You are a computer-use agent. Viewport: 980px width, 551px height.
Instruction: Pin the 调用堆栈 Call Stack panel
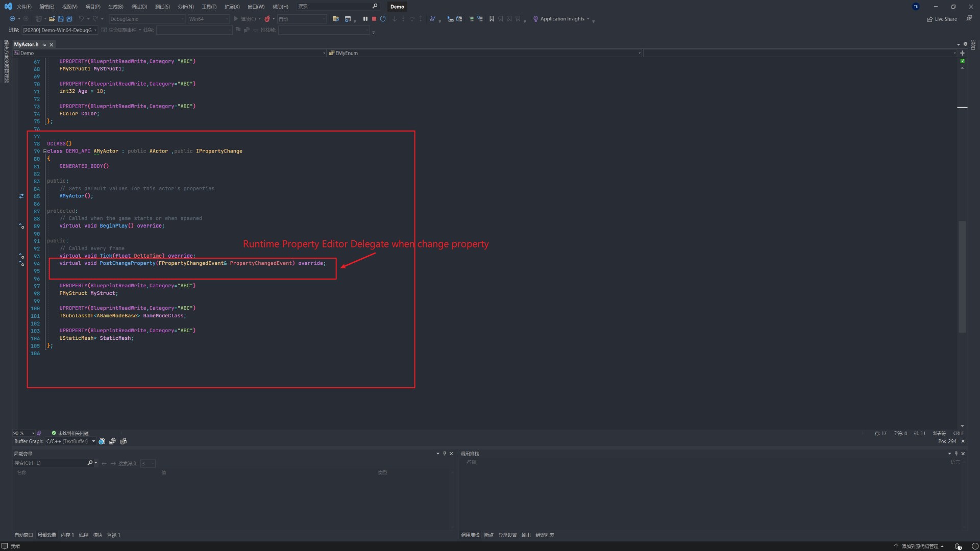pyautogui.click(x=957, y=454)
